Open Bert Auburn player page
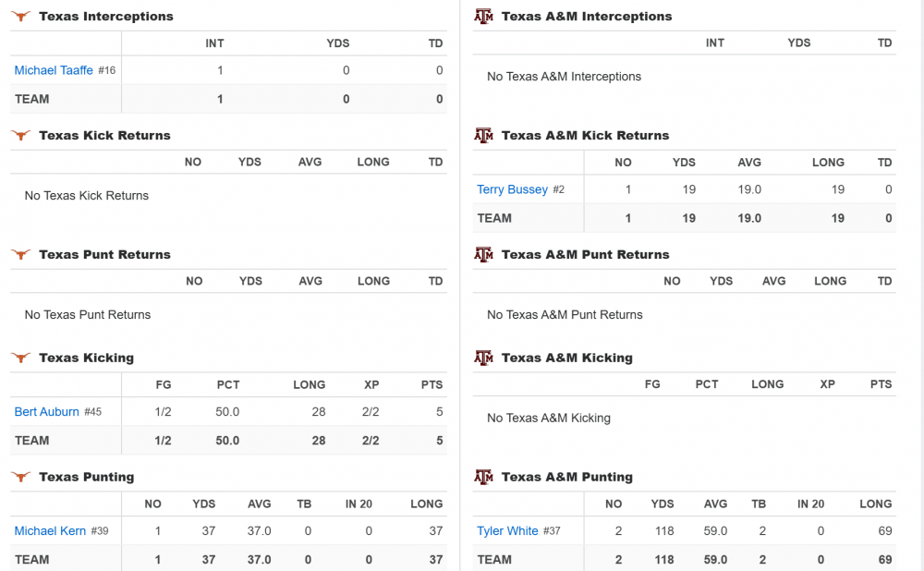This screenshot has width=924, height=571. [x=46, y=412]
